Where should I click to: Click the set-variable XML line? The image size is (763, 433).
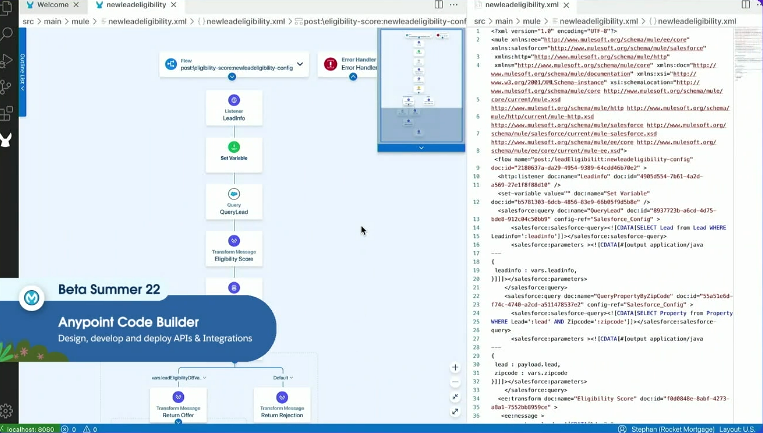click(x=574, y=193)
